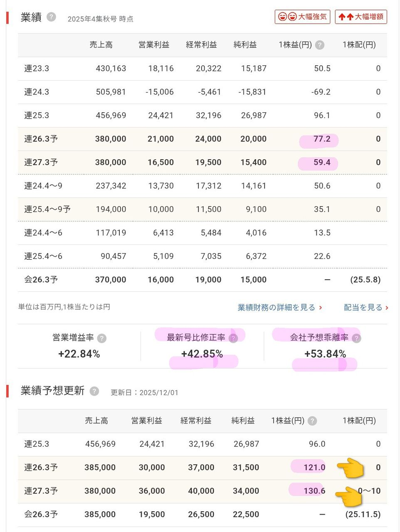
Task: Click the chevron after 業績財務の詳細を見る
Action: point(321,308)
